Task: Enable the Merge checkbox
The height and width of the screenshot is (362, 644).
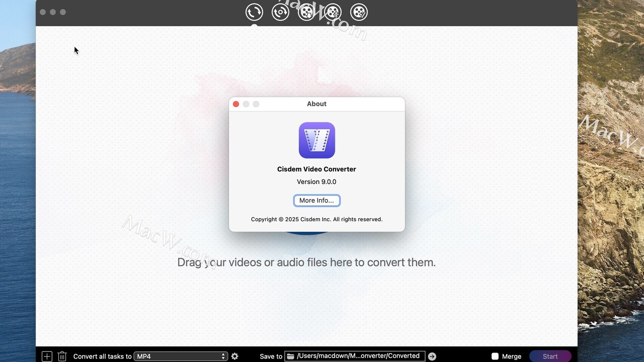Action: point(495,356)
